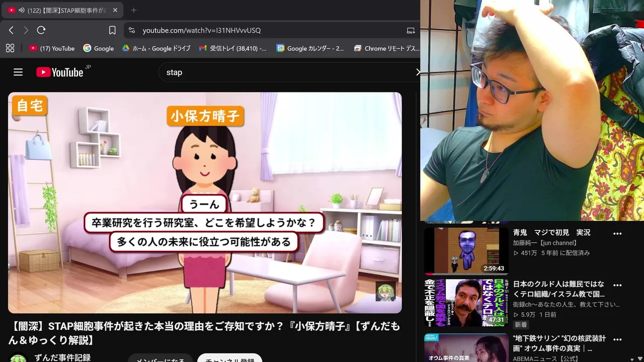Open the 青鬼 マジで初見 実況 video thumbnail
644x362 pixels.
point(466,251)
